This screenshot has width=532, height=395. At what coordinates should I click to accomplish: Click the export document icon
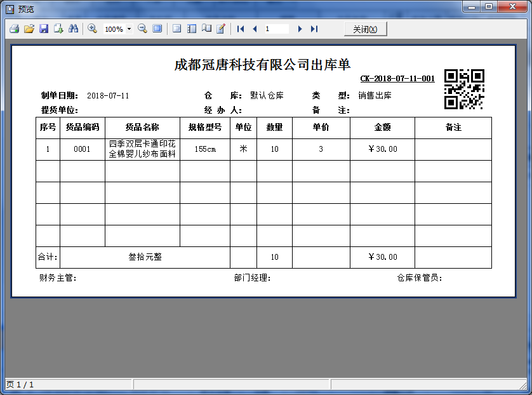click(58, 29)
